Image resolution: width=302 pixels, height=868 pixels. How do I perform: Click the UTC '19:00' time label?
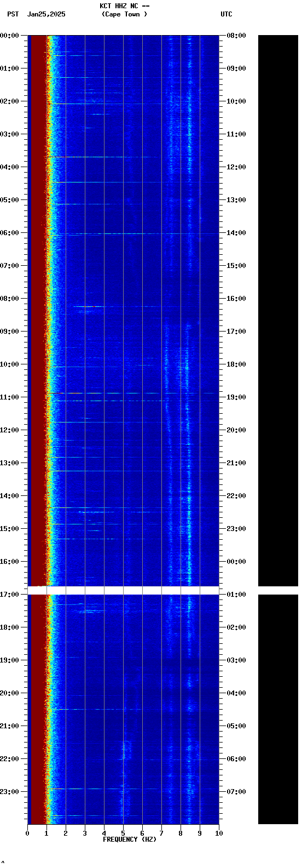[236, 397]
